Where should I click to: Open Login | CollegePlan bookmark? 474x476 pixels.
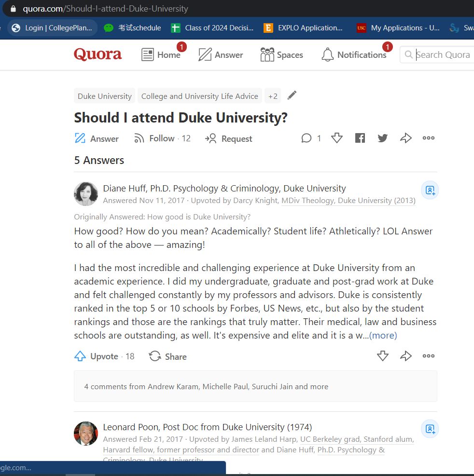(x=52, y=28)
